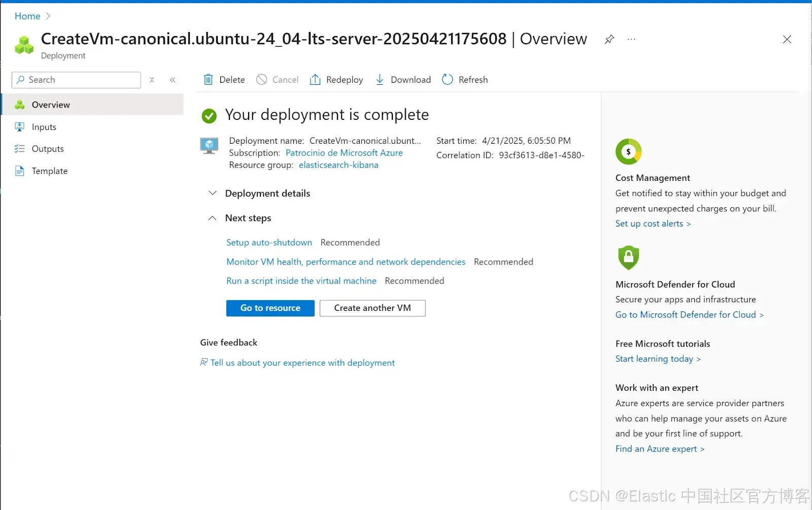Click the Template document icon in the sidebar
This screenshot has width=812, height=510.
(20, 171)
